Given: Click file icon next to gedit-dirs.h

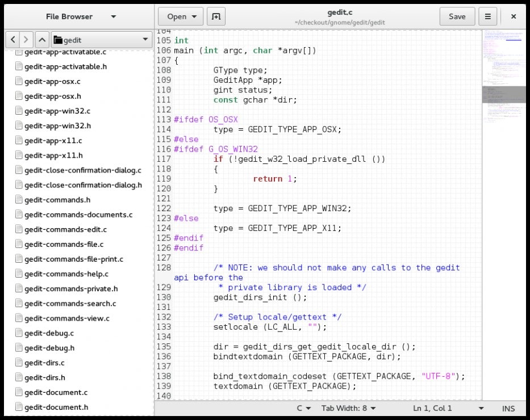Looking at the screenshot, I should click(x=19, y=377).
